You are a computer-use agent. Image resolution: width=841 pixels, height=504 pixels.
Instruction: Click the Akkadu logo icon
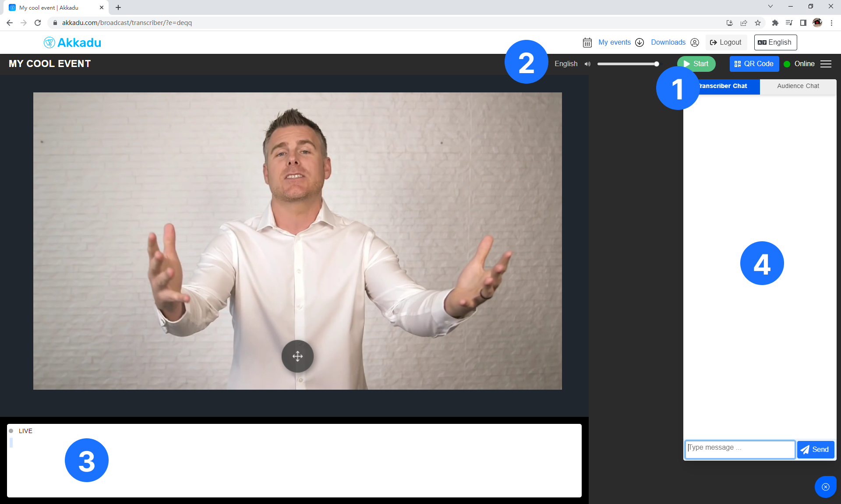(x=48, y=42)
